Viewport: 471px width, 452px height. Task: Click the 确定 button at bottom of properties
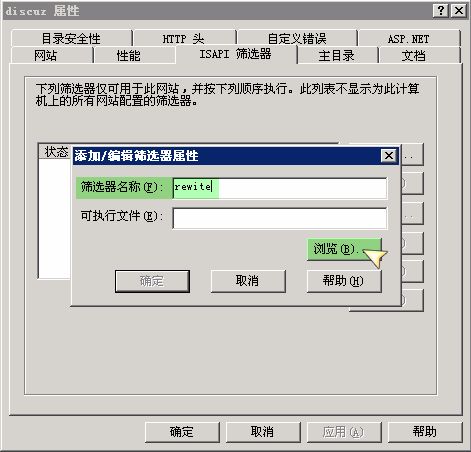click(x=182, y=432)
